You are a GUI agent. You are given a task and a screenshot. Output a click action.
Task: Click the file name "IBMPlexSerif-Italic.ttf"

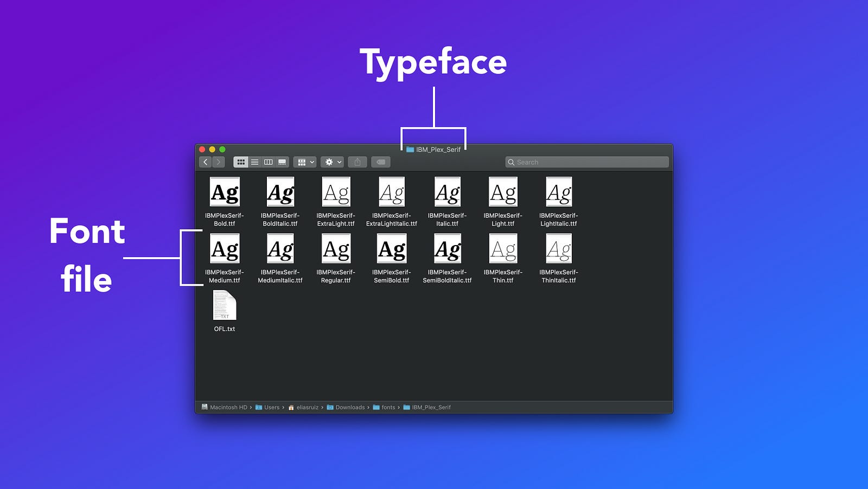tap(448, 220)
